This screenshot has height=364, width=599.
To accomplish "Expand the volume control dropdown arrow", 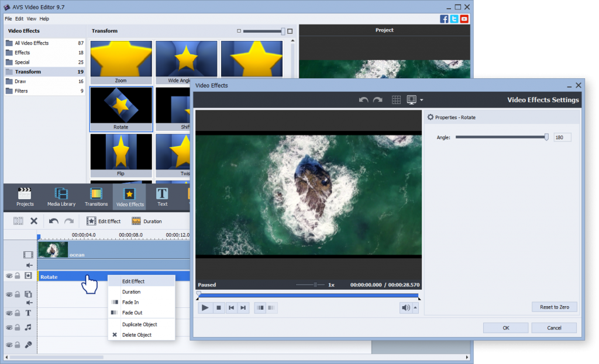I will 415,307.
